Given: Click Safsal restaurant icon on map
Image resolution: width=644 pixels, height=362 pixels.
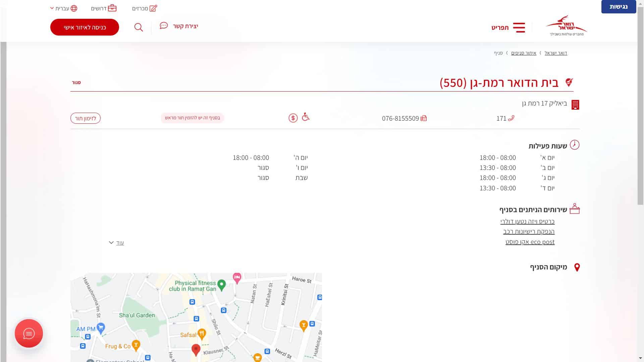Looking at the screenshot, I should click(x=202, y=334).
